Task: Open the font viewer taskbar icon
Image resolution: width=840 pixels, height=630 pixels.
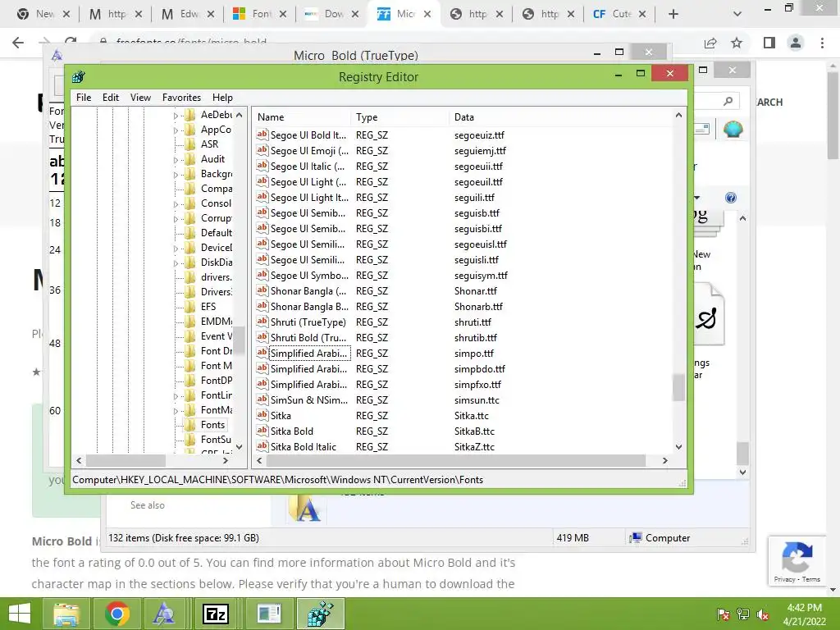Action: click(x=164, y=614)
